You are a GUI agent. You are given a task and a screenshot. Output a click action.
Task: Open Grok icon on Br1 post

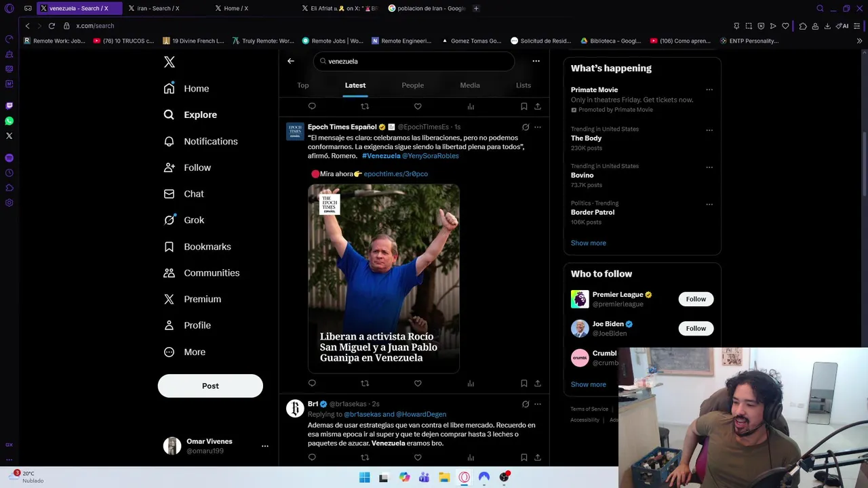(526, 404)
